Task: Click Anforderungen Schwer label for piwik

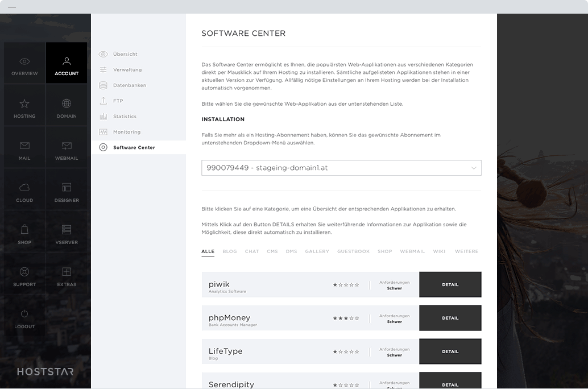Action: (394, 285)
